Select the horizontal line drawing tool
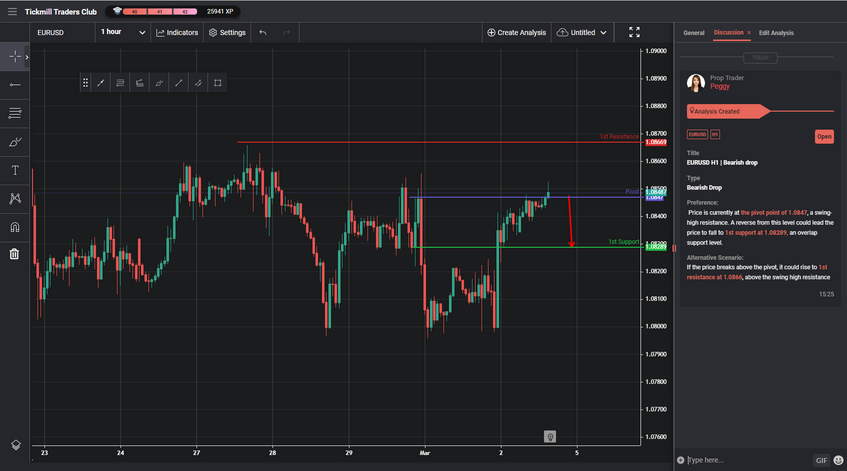This screenshot has height=471, width=847. (x=15, y=85)
